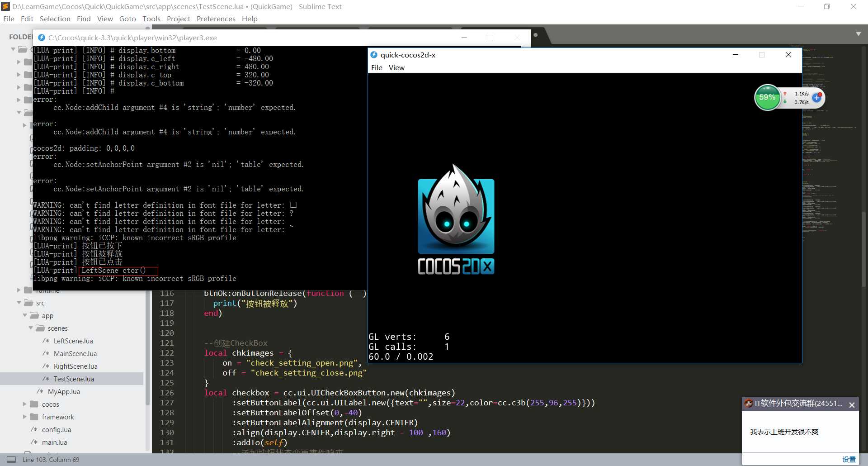
Task: Close the IT软件外包交流群 chat popup
Action: click(x=852, y=405)
